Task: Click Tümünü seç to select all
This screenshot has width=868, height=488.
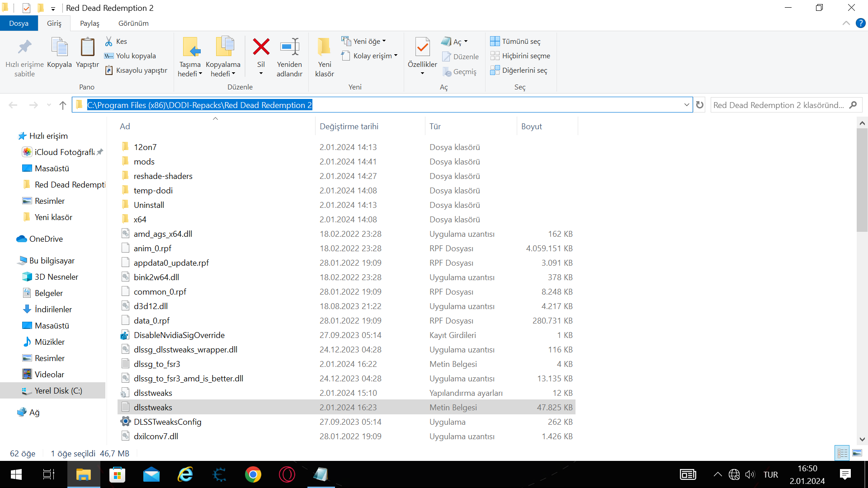Action: pos(515,41)
